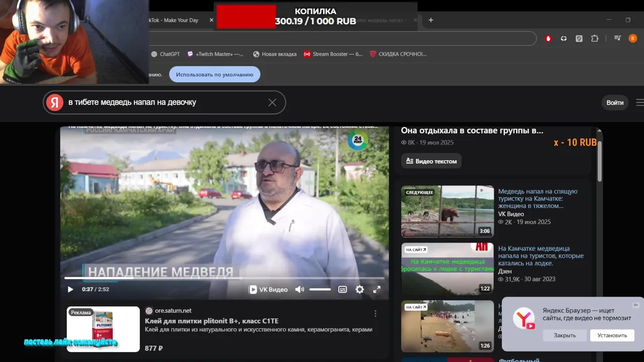This screenshot has height=362, width=644.
Task: Click the VK Видео logo in player
Action: tap(269, 290)
